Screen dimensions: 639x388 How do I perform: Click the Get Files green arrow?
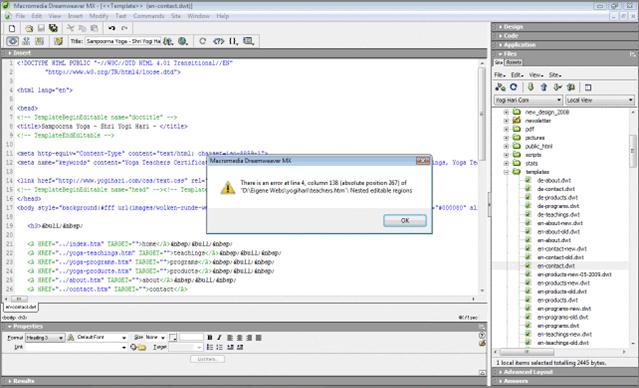[x=530, y=87]
